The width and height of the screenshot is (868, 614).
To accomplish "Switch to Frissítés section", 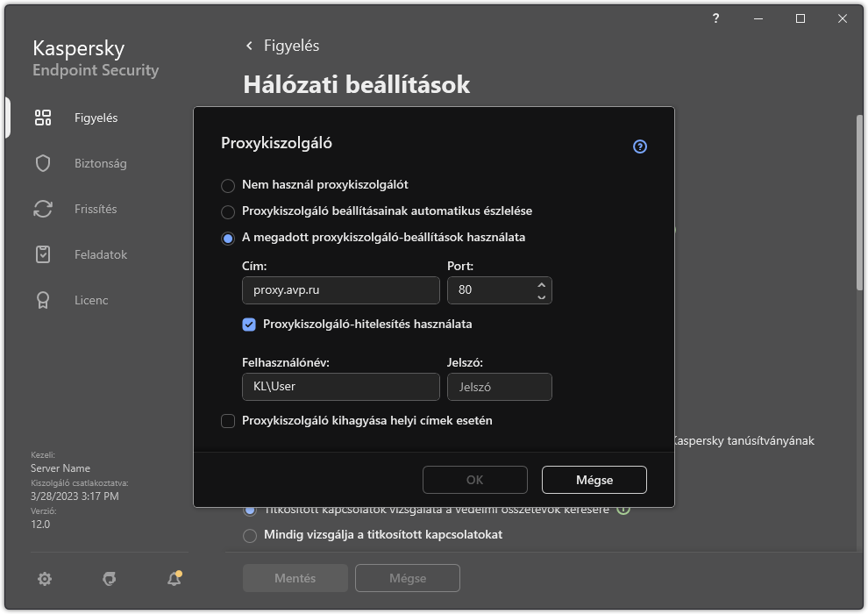I will point(96,209).
